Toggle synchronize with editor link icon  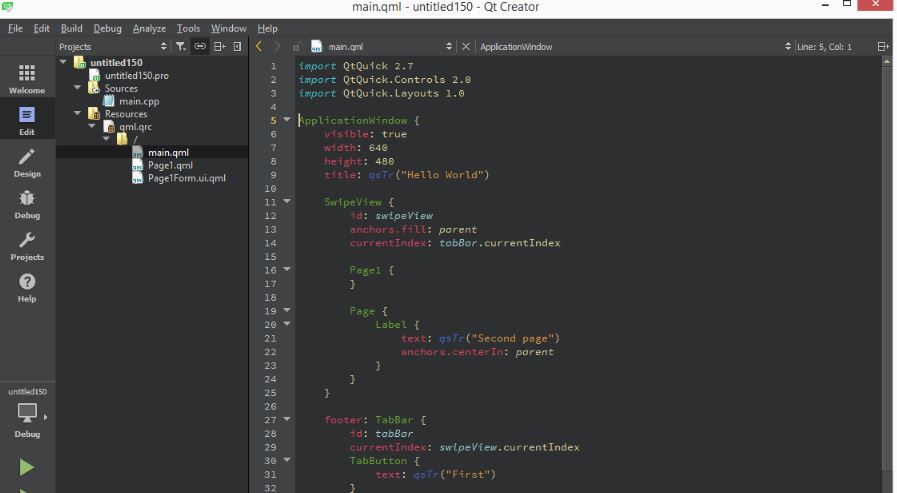200,46
